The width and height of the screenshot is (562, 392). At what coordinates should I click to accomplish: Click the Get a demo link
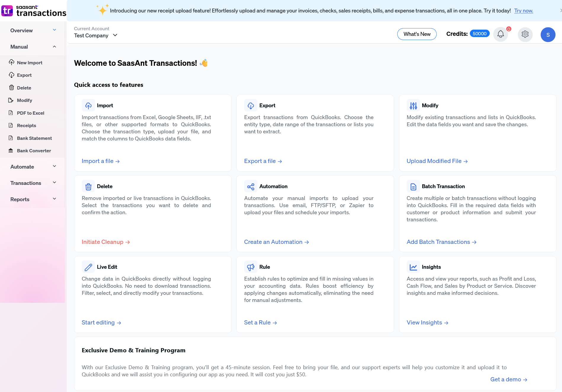tap(509, 379)
